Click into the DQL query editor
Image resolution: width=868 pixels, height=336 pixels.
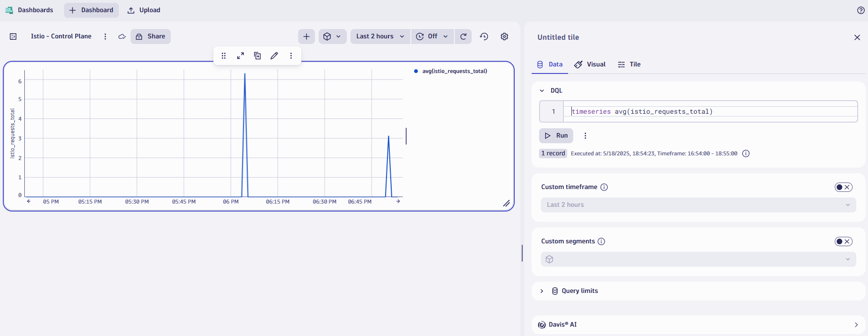pos(710,111)
